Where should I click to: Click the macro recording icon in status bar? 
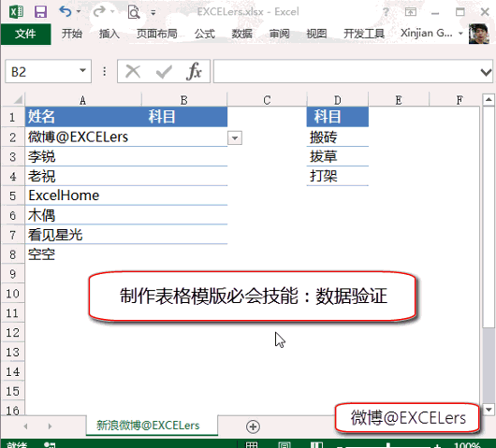click(50, 444)
